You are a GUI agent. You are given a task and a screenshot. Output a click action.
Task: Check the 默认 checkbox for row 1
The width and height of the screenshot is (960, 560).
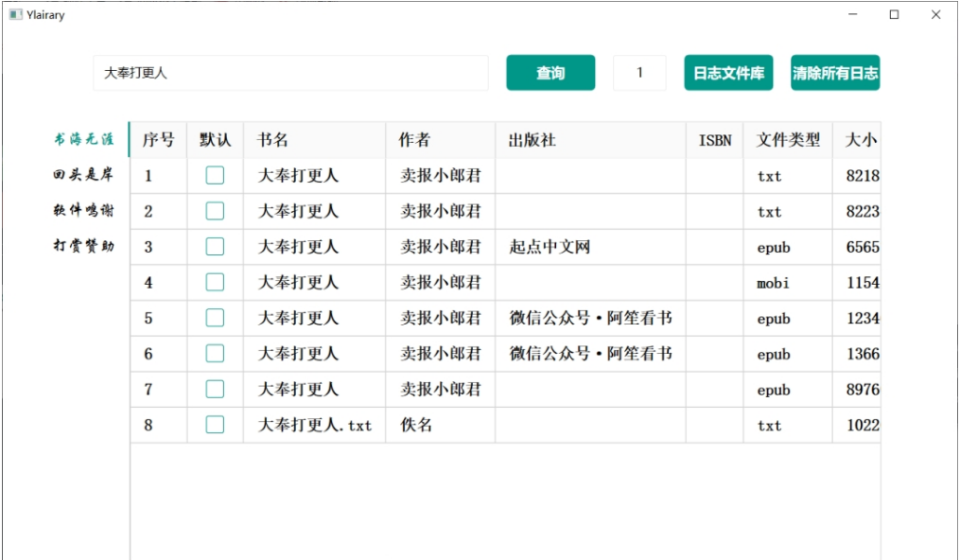216,176
